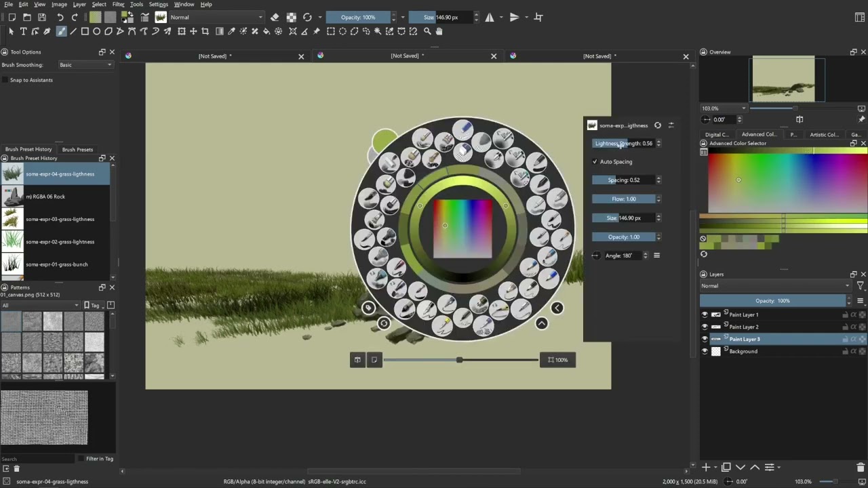
Task: Hide Paint Layer 2 with eye icon
Action: pos(705,327)
